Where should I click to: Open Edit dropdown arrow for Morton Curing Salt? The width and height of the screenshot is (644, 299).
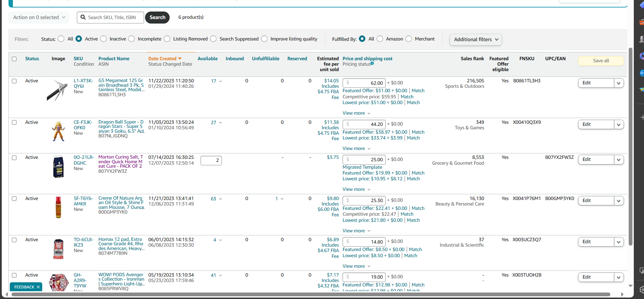(619, 160)
